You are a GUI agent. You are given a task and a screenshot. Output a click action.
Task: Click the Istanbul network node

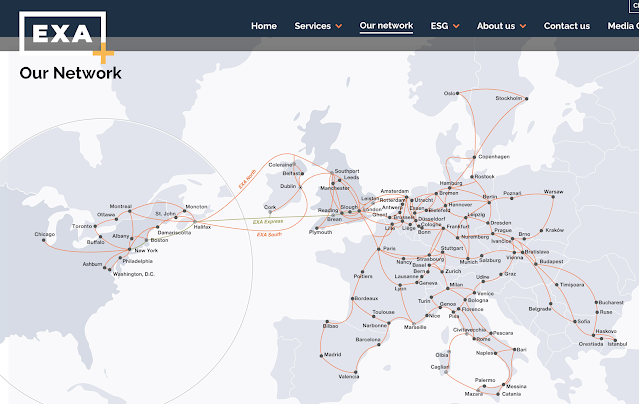(615, 340)
